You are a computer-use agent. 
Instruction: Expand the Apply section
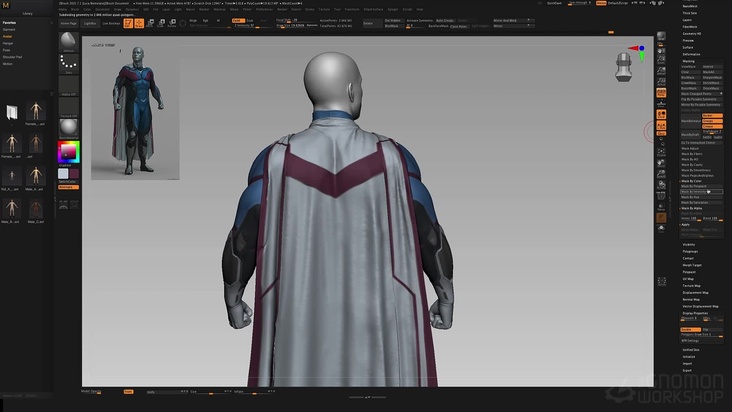click(x=685, y=225)
